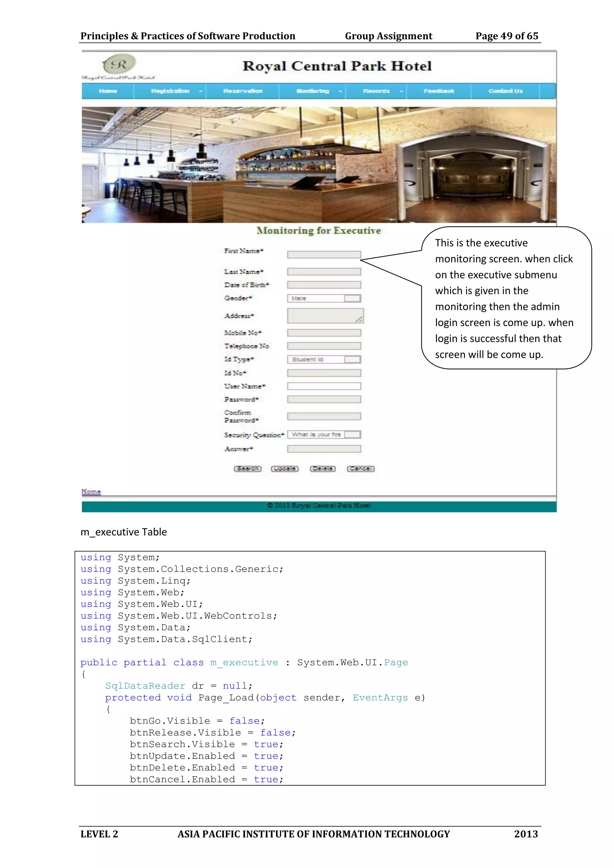Click the Id No input field
614x868 pixels.
click(x=324, y=373)
